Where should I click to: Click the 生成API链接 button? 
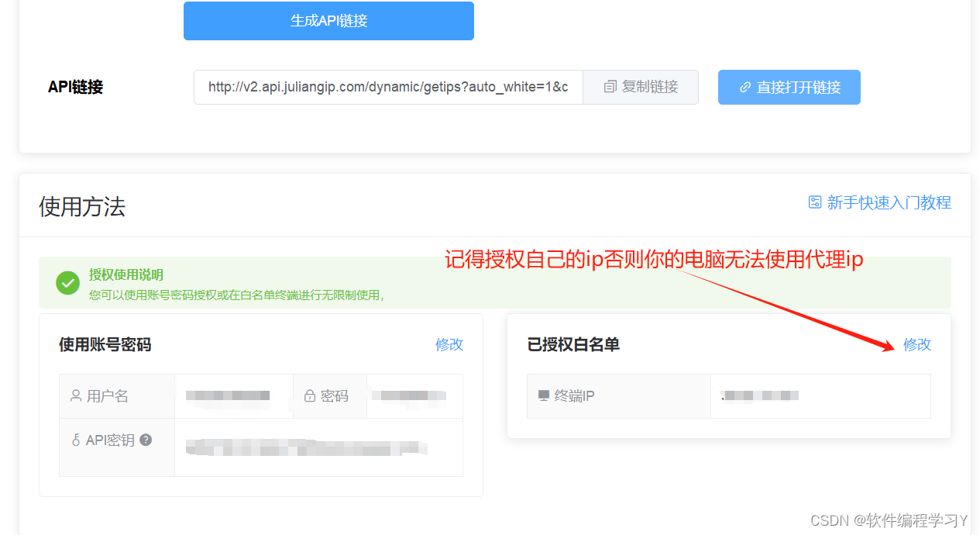pyautogui.click(x=328, y=21)
